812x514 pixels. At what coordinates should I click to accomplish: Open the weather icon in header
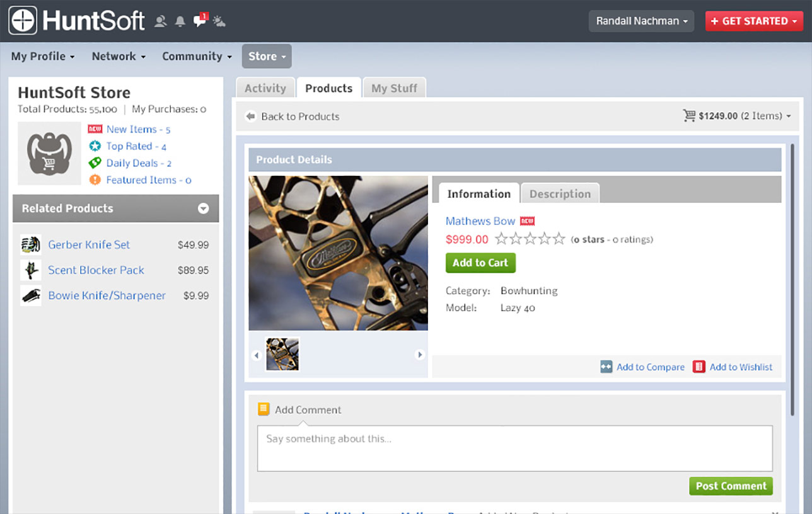(219, 21)
